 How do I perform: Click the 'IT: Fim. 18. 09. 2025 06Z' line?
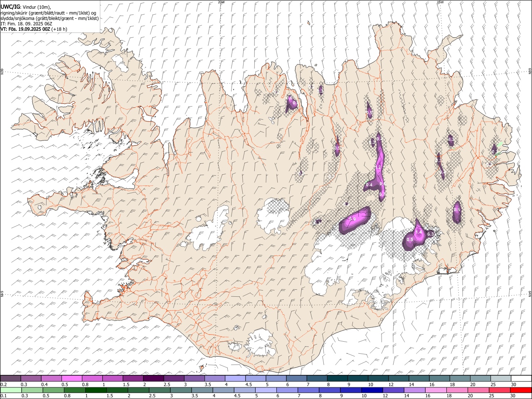click(x=26, y=24)
